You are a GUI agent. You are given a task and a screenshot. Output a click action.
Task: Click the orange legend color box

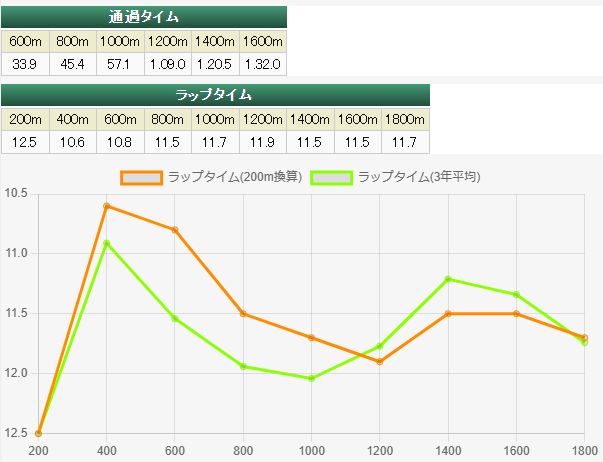click(141, 177)
